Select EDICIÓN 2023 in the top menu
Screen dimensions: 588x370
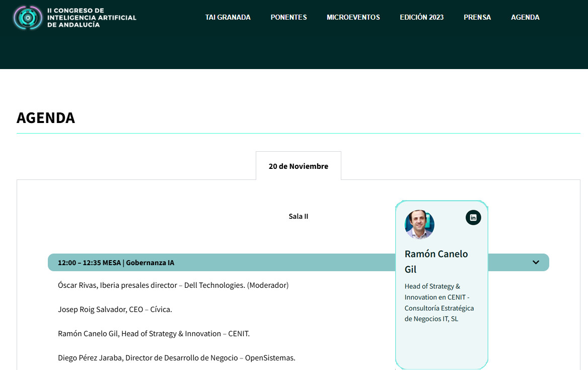(421, 17)
